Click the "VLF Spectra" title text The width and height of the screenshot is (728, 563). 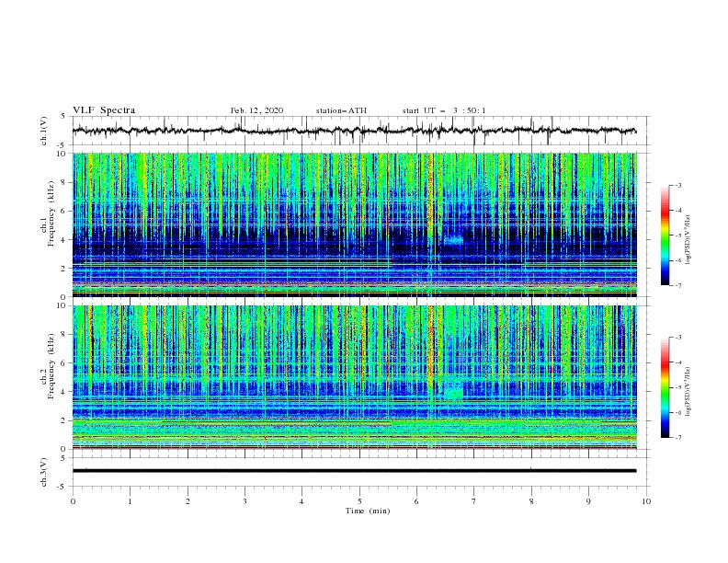coord(104,110)
